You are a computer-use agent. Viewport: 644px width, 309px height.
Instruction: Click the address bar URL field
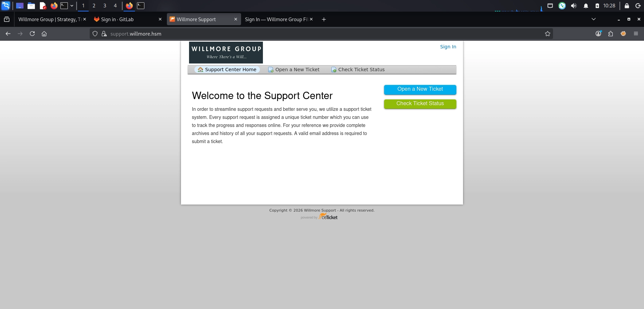point(322,34)
